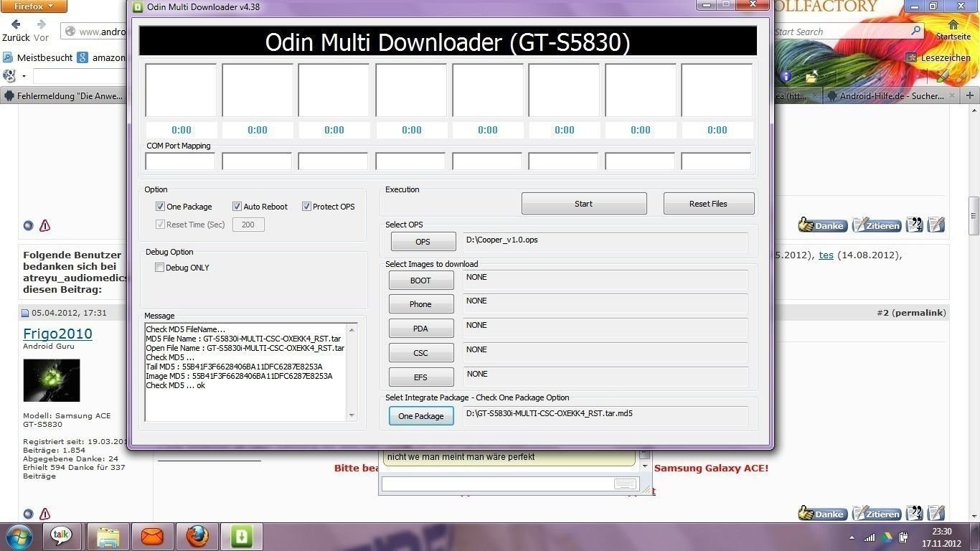Open the Firefox taskbar icon

[x=197, y=537]
